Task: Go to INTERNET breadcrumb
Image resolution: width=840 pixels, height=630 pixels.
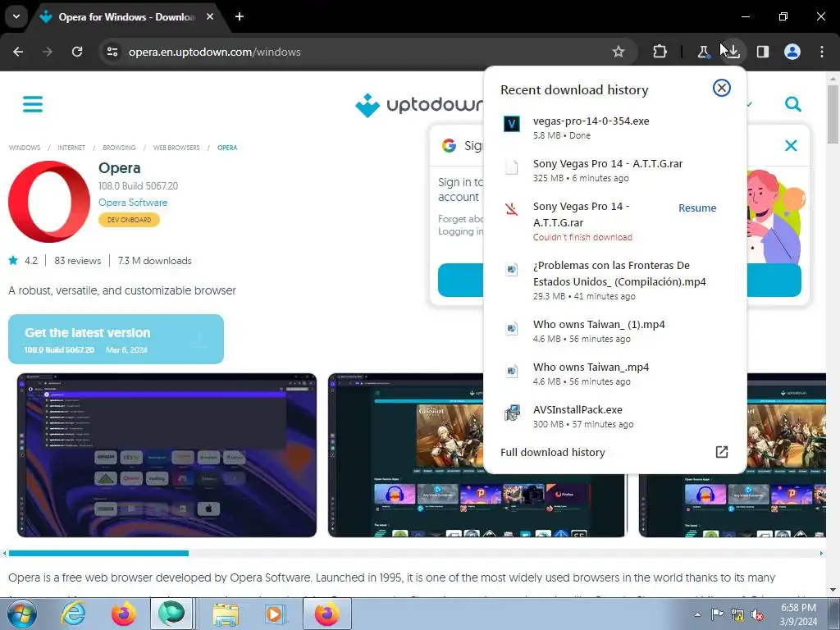Action: (x=71, y=148)
